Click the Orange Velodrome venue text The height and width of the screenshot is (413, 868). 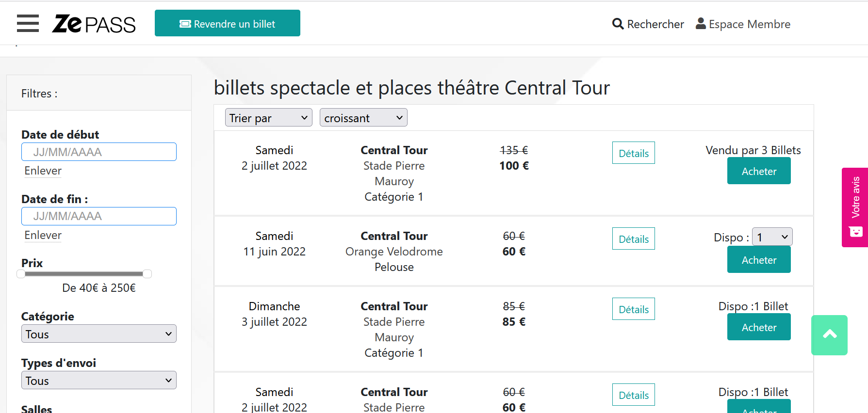coord(394,252)
